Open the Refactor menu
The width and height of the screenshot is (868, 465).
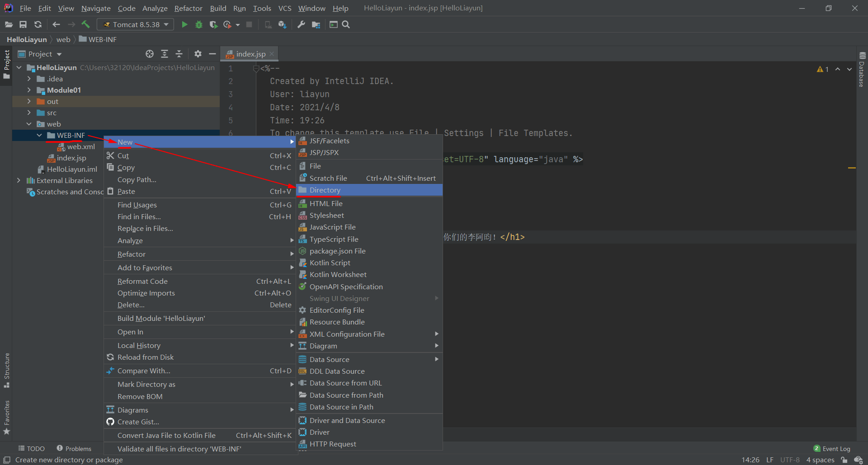click(x=188, y=8)
